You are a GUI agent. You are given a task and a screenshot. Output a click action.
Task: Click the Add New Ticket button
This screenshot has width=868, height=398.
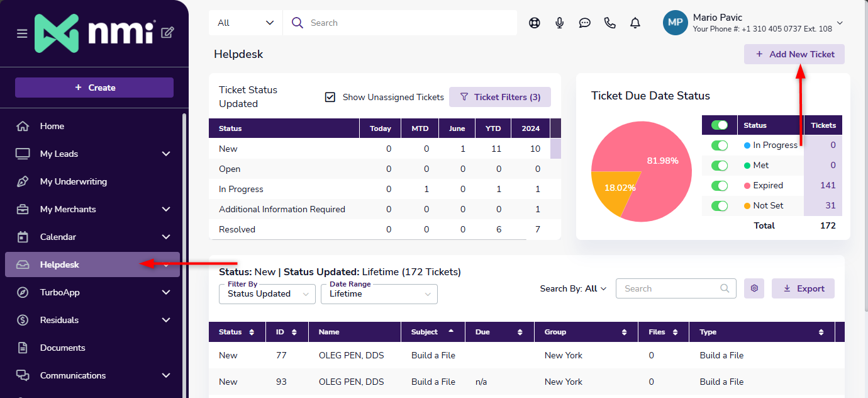click(x=794, y=54)
